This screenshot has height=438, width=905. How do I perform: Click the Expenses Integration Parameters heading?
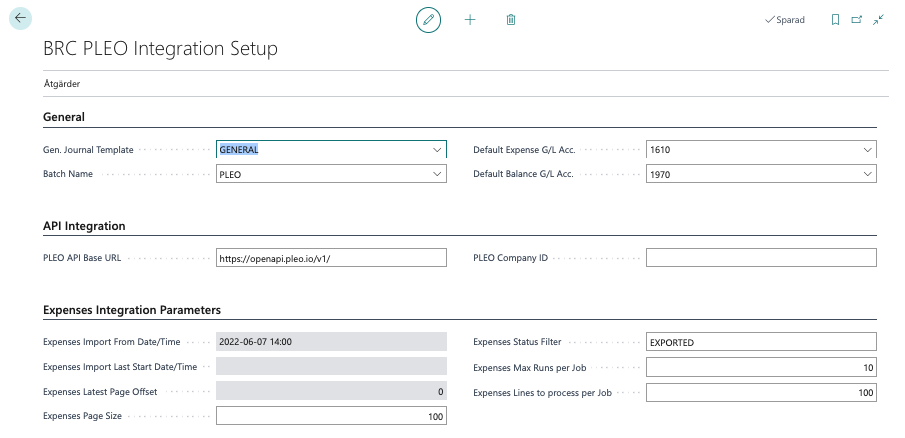tap(132, 310)
